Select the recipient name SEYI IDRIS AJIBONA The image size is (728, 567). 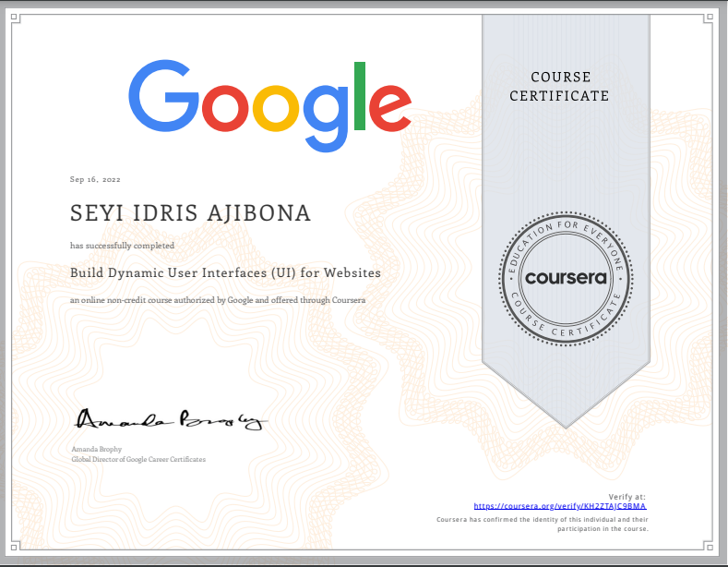[x=191, y=213]
